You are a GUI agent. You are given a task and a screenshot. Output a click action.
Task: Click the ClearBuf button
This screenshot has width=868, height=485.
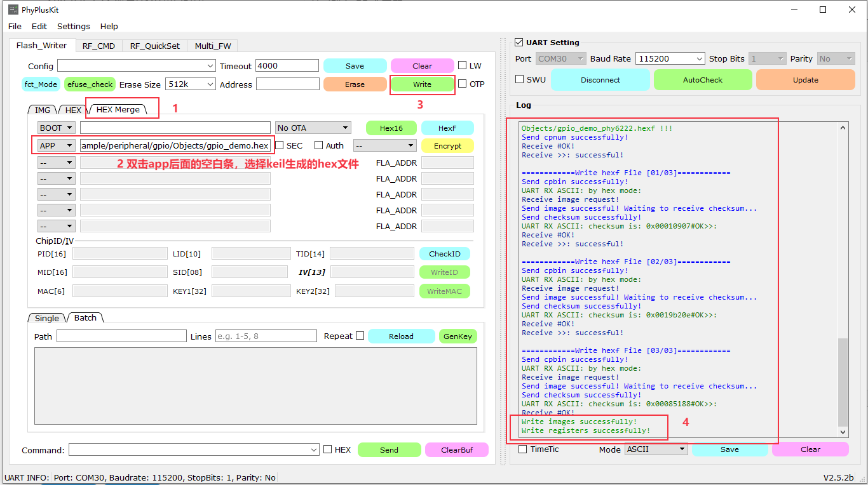pyautogui.click(x=457, y=449)
